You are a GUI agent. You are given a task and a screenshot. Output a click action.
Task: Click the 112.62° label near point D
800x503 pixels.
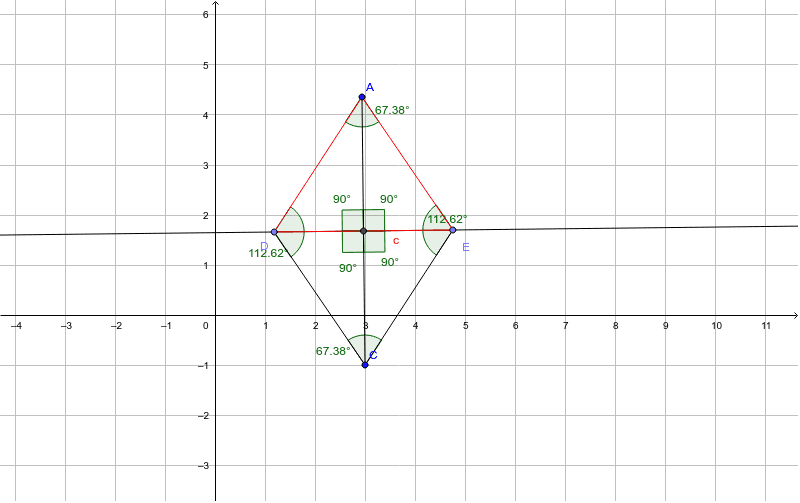(266, 253)
